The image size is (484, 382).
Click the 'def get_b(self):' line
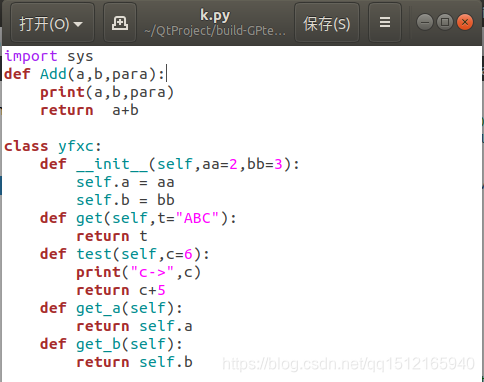(111, 344)
